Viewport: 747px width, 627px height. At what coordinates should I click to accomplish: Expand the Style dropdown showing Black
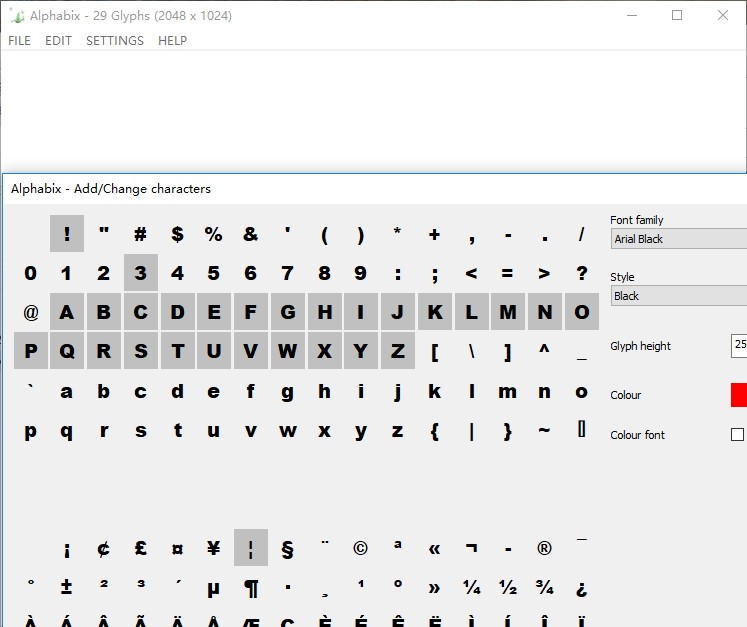point(680,296)
